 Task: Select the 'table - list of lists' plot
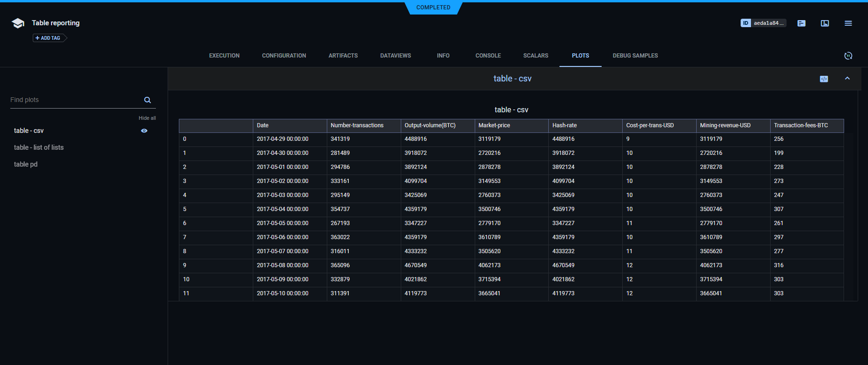click(39, 147)
